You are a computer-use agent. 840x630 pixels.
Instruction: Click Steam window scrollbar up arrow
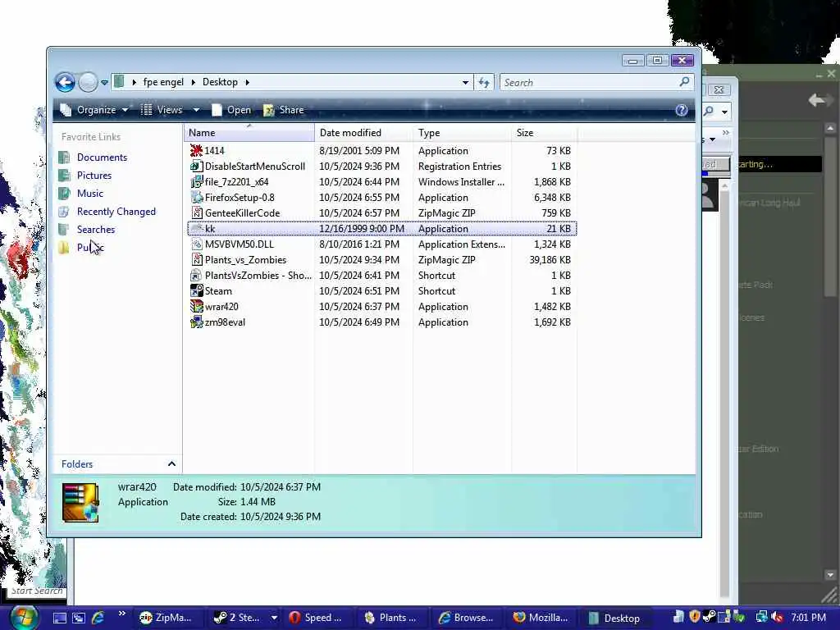tap(830, 128)
